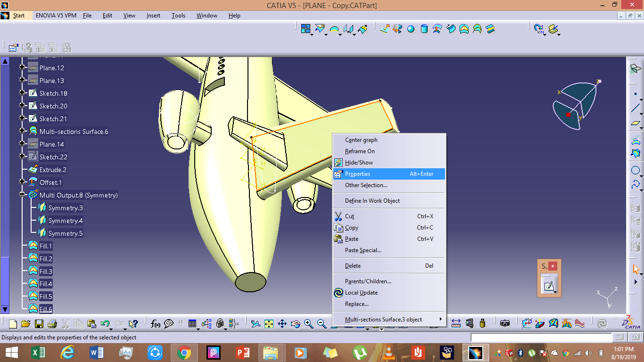This screenshot has height=362, width=644.
Task: Choose Local Update in context menu
Action: tap(389, 293)
